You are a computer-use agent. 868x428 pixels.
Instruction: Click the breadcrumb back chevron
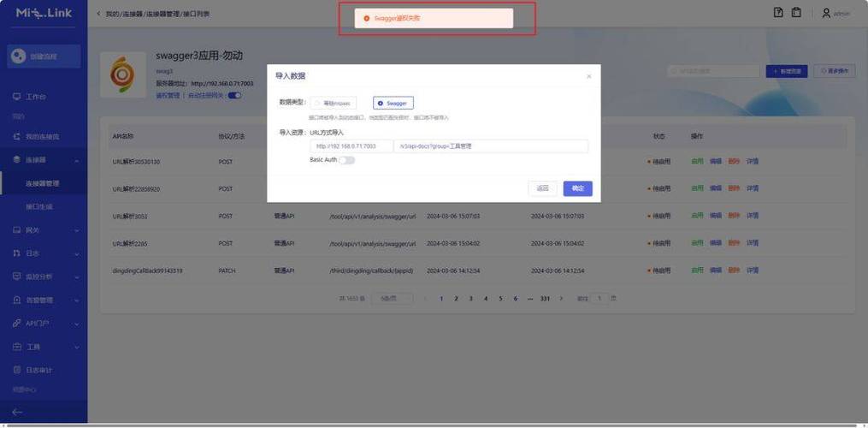click(98, 14)
